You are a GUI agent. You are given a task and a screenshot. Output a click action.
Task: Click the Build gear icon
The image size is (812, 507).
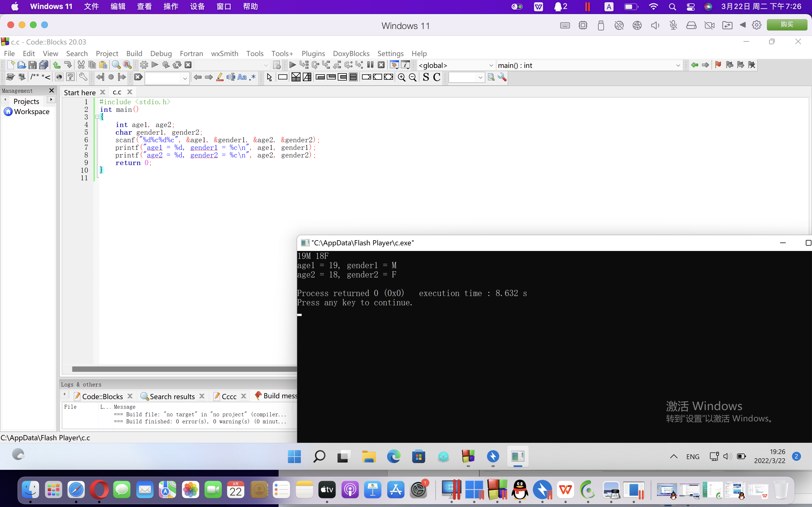pos(144,65)
